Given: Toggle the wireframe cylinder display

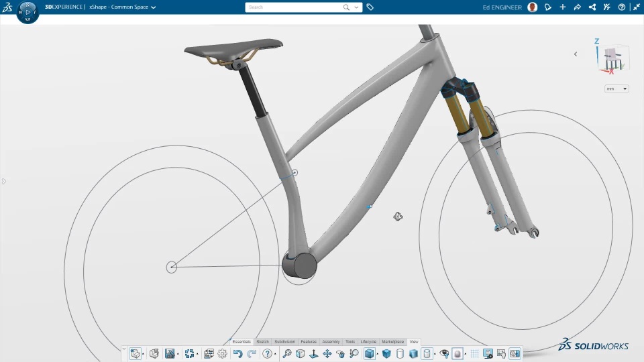Looking at the screenshot, I should (x=400, y=353).
